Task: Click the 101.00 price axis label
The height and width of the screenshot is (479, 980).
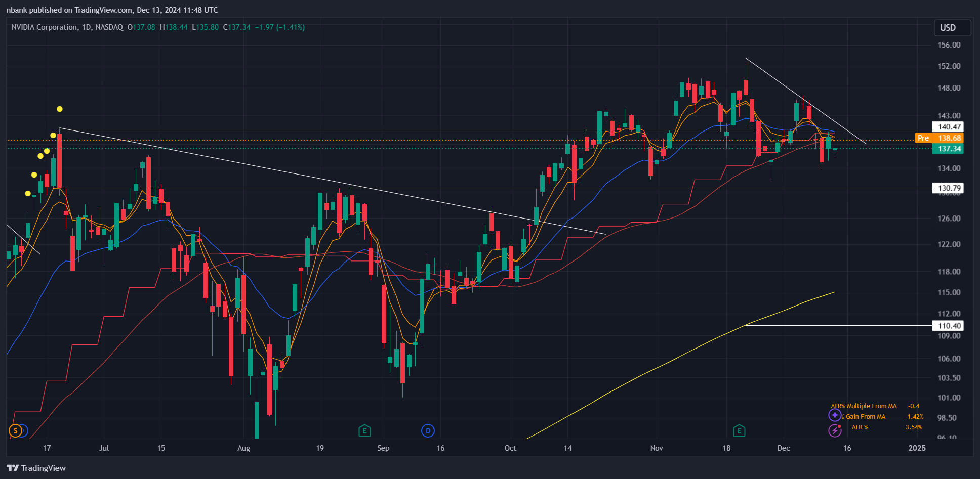Action: point(949,398)
